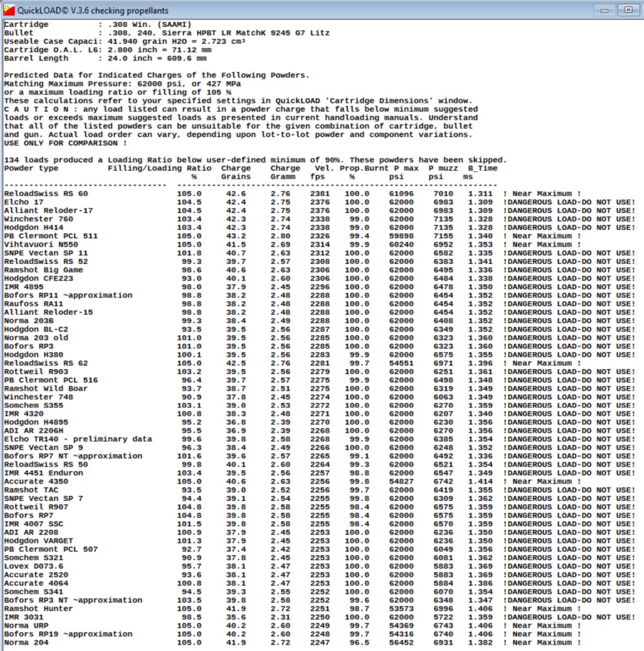Image resolution: width=644 pixels, height=651 pixels.
Task: Click the 'Matching Maximum Pressure: 62000 psi' line
Action: click(x=122, y=84)
